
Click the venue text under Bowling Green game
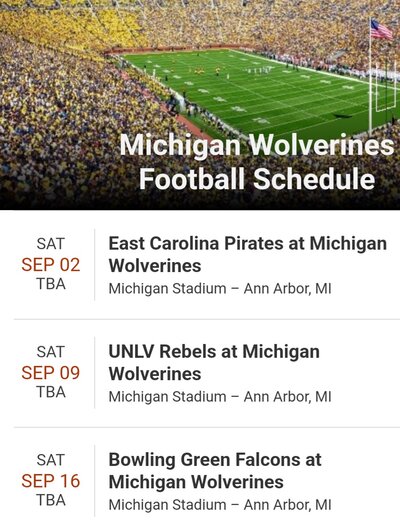coord(220,505)
